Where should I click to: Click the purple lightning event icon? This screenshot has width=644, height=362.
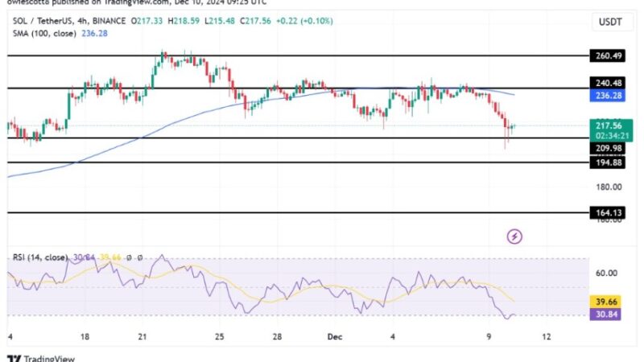point(514,237)
